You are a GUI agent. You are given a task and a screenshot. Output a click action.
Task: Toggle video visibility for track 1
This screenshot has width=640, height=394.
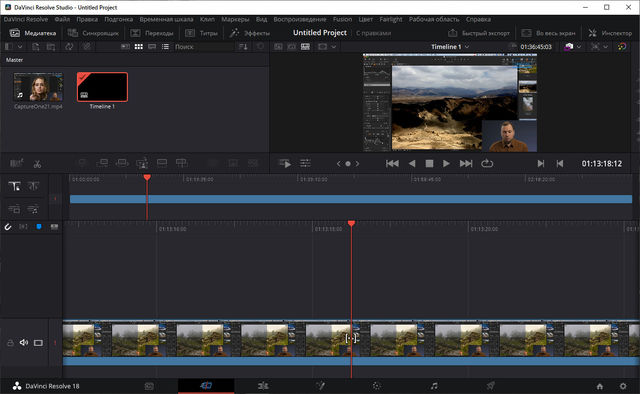[38, 343]
